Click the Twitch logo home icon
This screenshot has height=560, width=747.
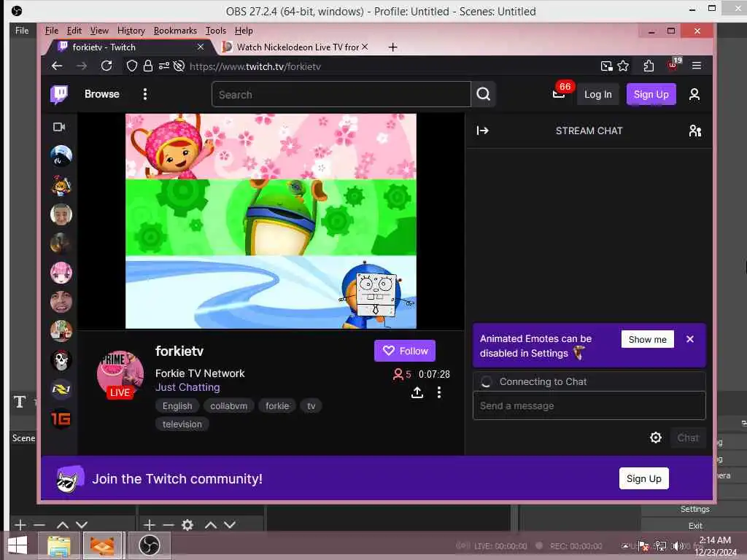tap(59, 94)
